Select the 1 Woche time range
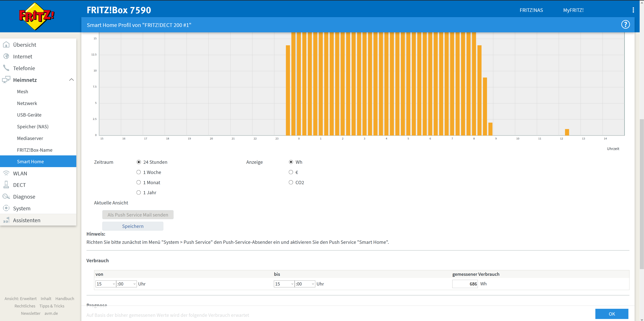This screenshot has width=644, height=321. pos(139,172)
